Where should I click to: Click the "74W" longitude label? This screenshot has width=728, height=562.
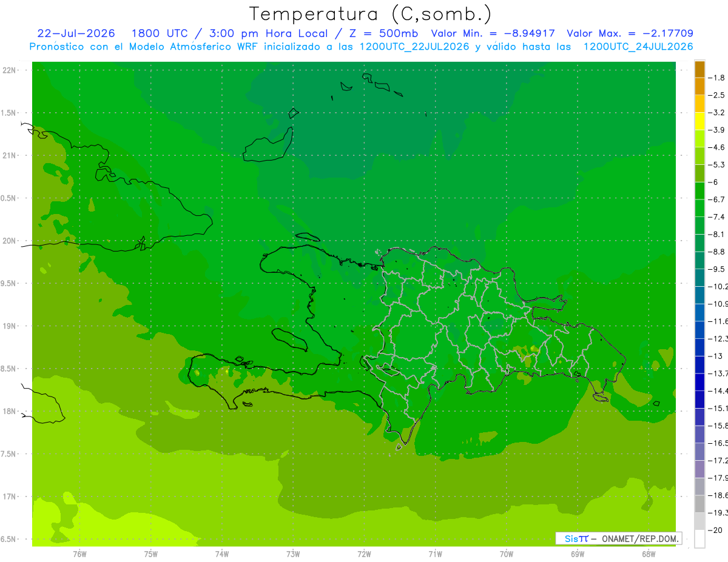tap(221, 554)
